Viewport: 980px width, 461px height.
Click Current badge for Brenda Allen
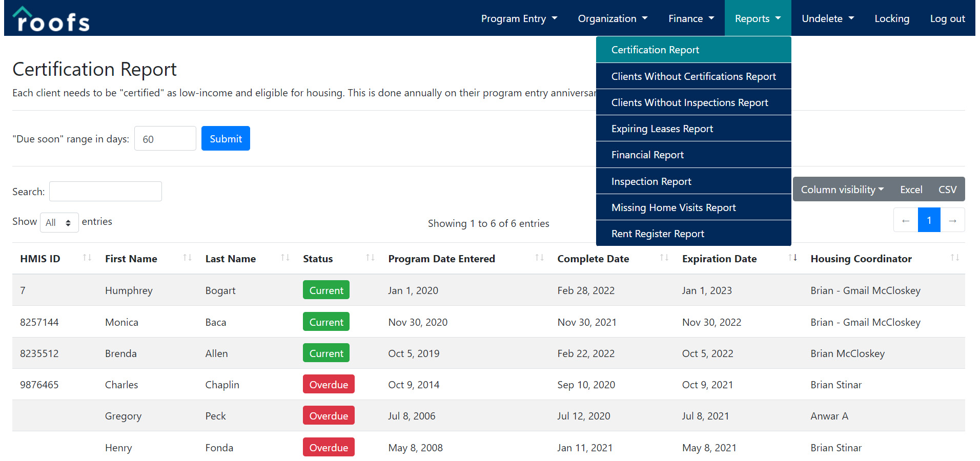point(326,353)
